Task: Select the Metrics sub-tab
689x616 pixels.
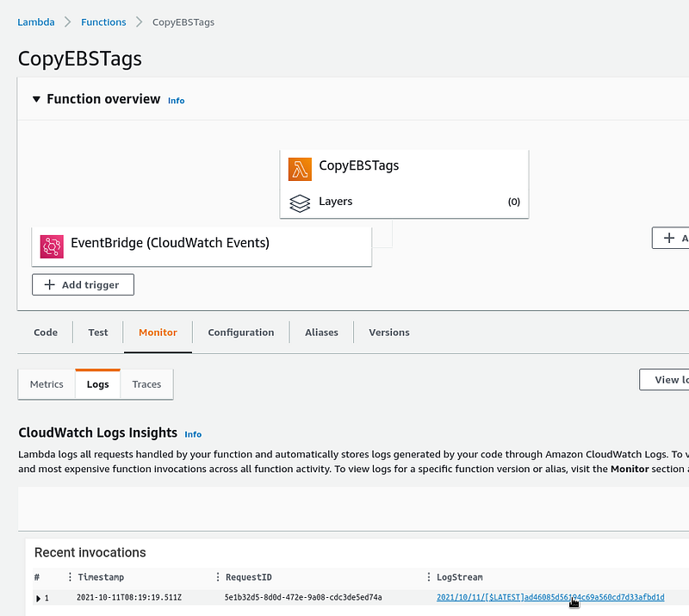Action: coord(47,384)
